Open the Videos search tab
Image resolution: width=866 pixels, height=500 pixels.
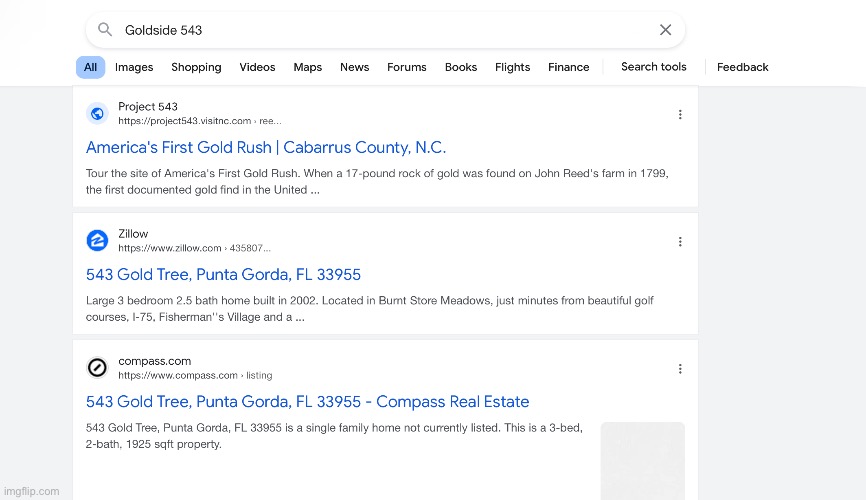pyautogui.click(x=257, y=67)
